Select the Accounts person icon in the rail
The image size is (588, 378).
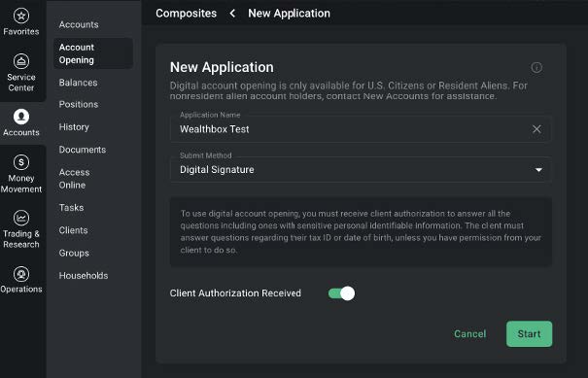coord(21,117)
